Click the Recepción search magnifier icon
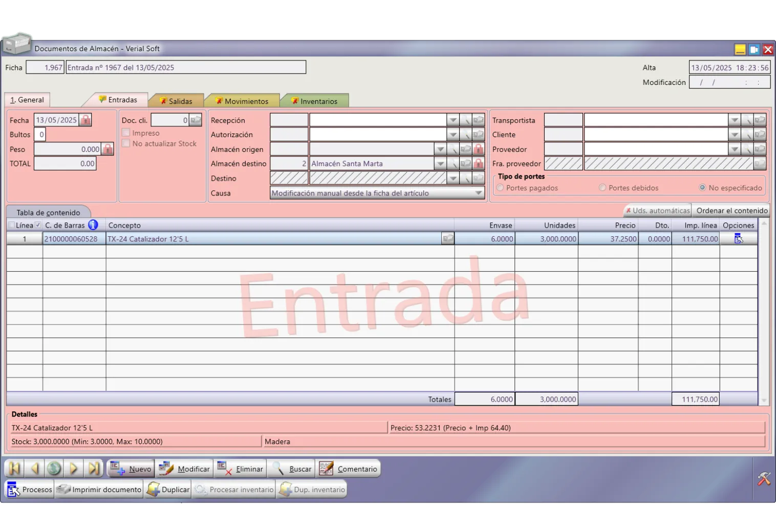Screen dimensions: 776x532 pos(465,120)
